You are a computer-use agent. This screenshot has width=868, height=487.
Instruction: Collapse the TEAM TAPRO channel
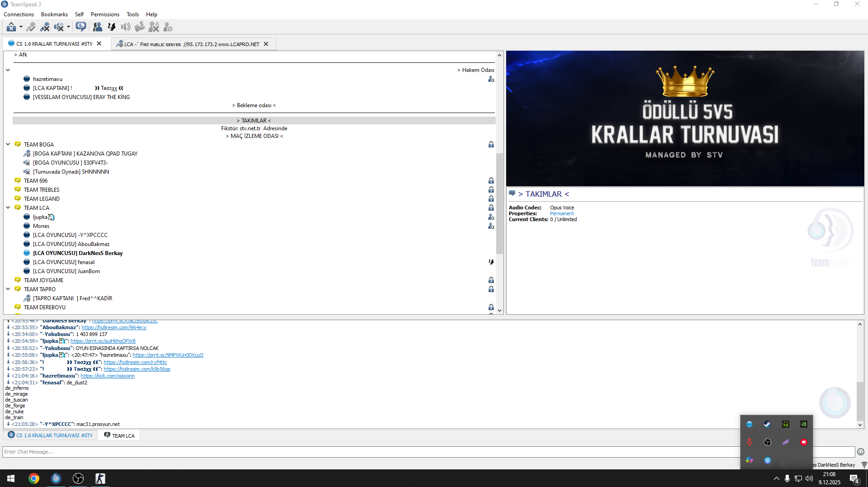click(x=8, y=289)
